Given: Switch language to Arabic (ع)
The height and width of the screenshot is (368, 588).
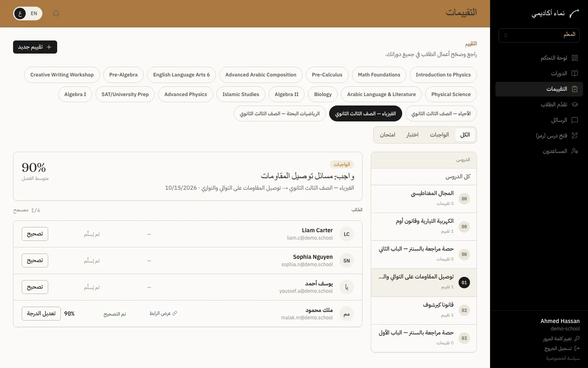Looking at the screenshot, I should coord(20,13).
